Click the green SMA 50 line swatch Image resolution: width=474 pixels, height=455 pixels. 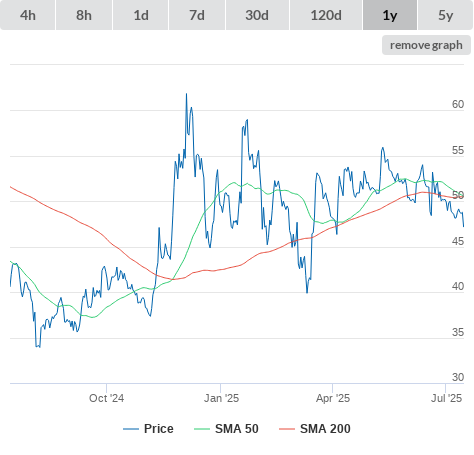tap(202, 429)
